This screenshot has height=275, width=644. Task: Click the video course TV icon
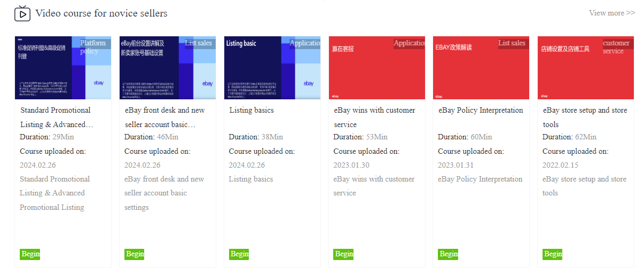point(22,13)
